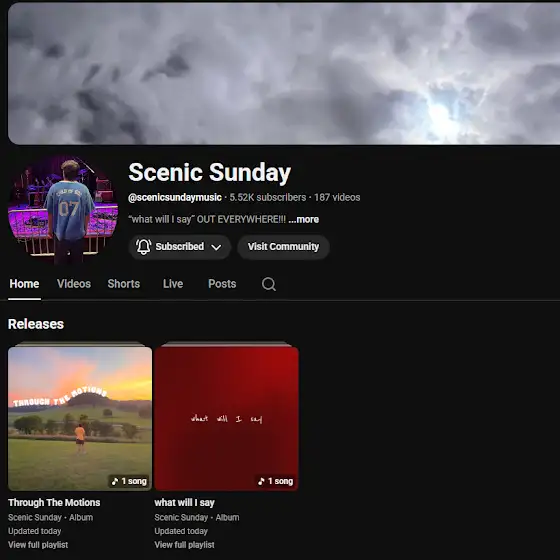Open what will I say red album thumbnail

click(x=227, y=419)
